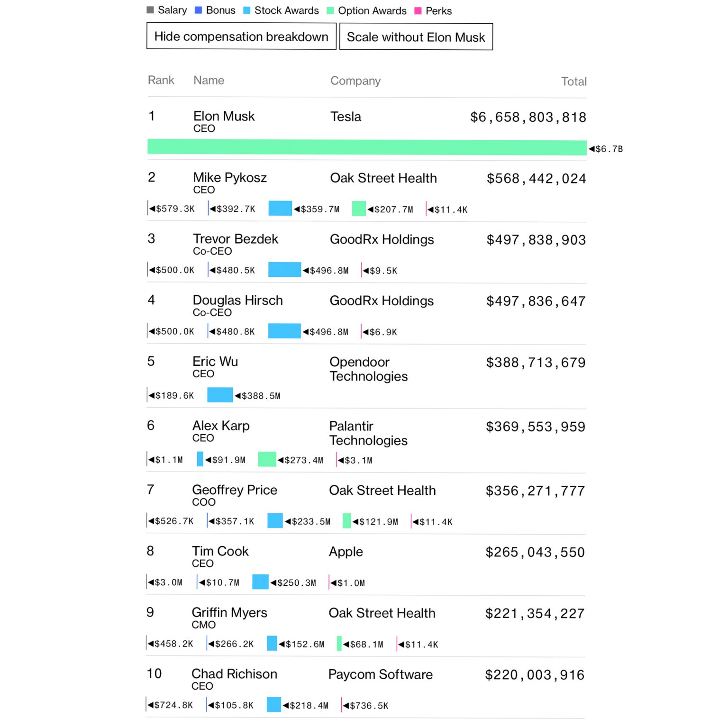
Task: Click Mike Pykosz's $359.7M stock awards bar
Action: click(x=280, y=209)
